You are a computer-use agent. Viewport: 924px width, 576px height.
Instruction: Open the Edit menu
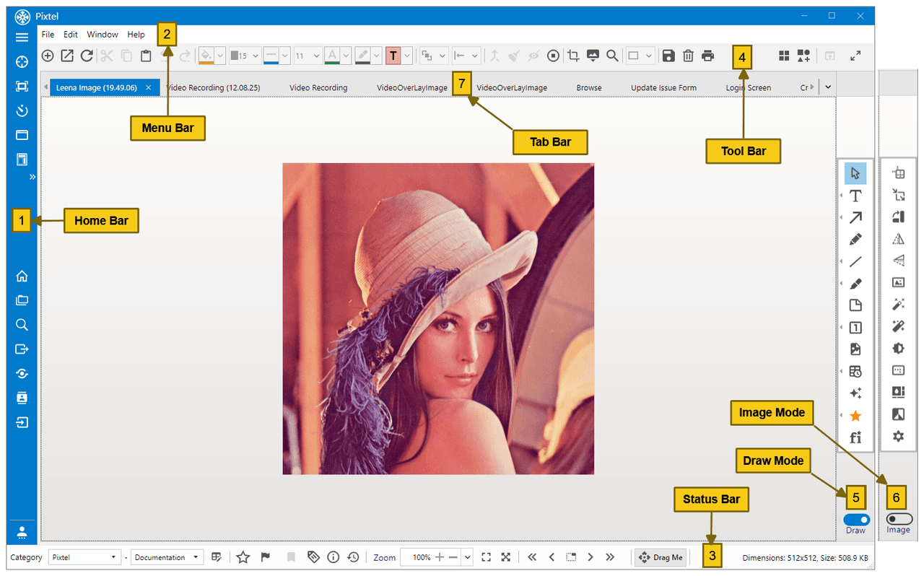pyautogui.click(x=71, y=34)
